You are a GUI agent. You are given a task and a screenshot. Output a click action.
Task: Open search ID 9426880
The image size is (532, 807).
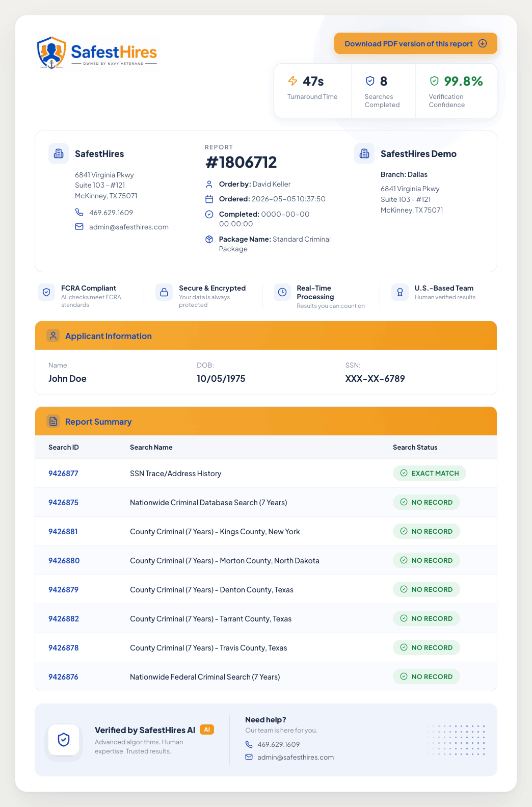click(64, 561)
